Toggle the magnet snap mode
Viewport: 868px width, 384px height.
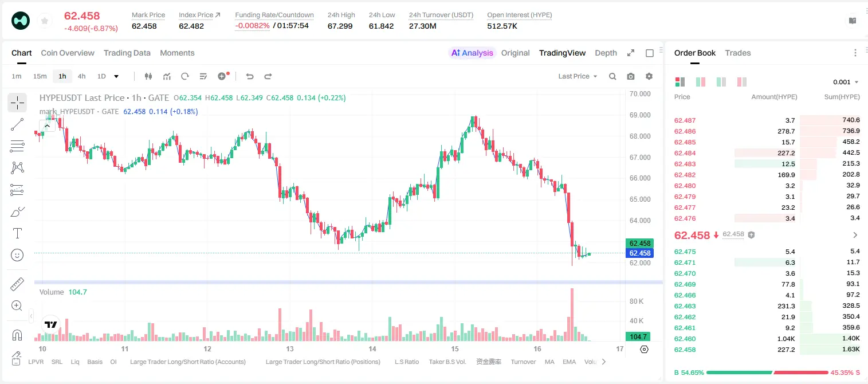click(x=17, y=335)
